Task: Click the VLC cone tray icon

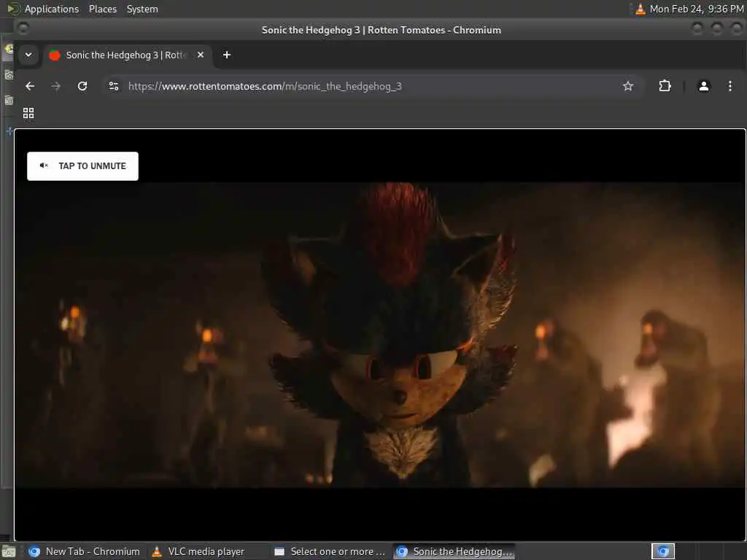Action: pos(640,9)
